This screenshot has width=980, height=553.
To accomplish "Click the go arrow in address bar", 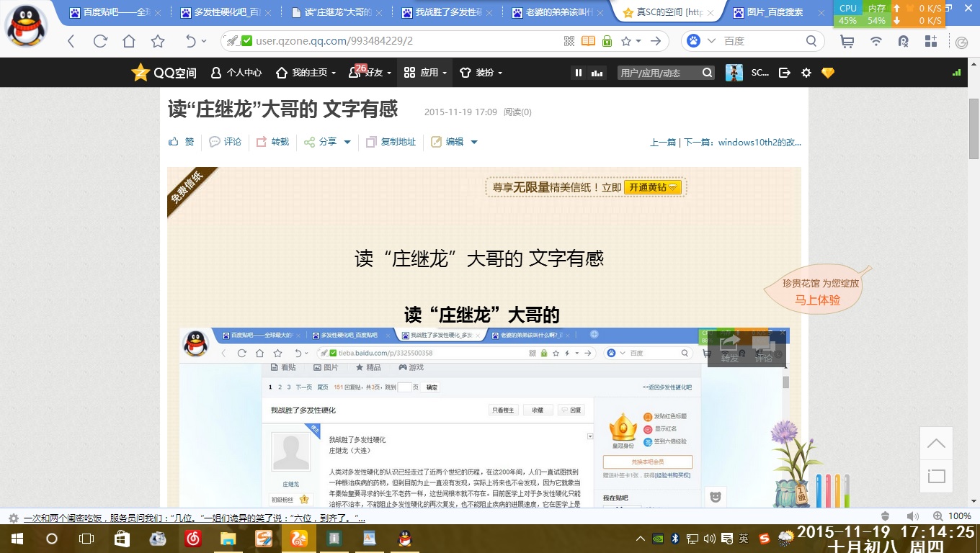I will pyautogui.click(x=655, y=41).
